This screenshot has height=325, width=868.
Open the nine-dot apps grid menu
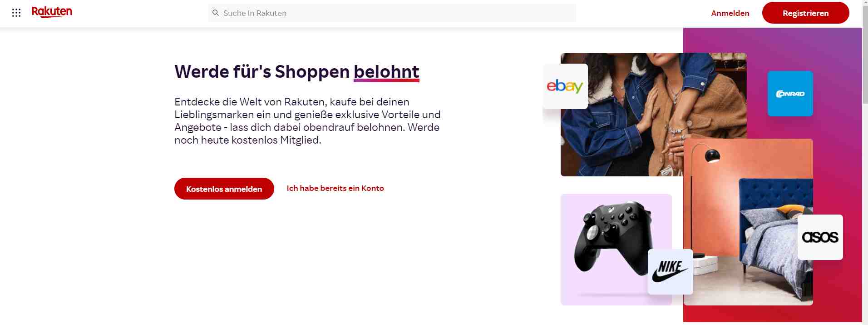16,13
